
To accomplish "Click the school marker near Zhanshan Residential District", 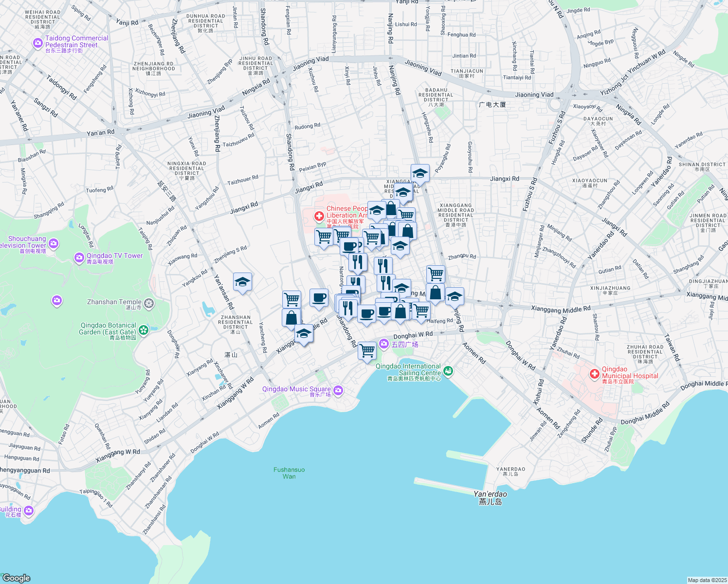I will [x=242, y=282].
